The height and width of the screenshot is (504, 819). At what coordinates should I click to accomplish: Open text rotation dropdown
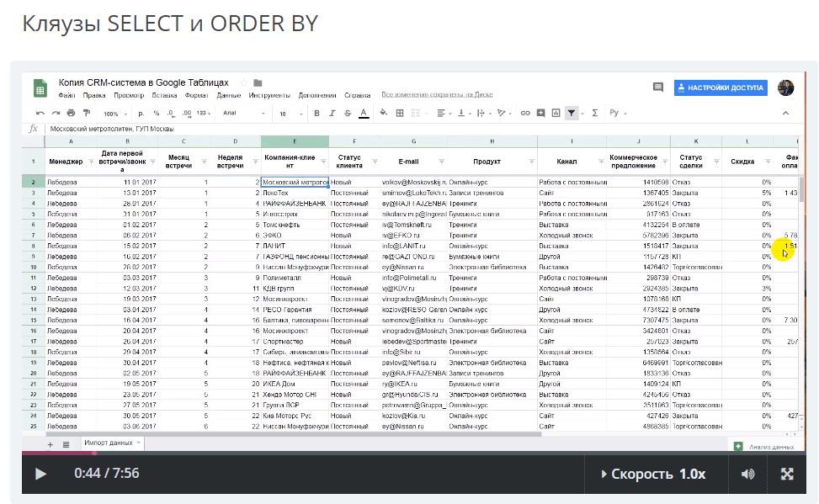503,113
